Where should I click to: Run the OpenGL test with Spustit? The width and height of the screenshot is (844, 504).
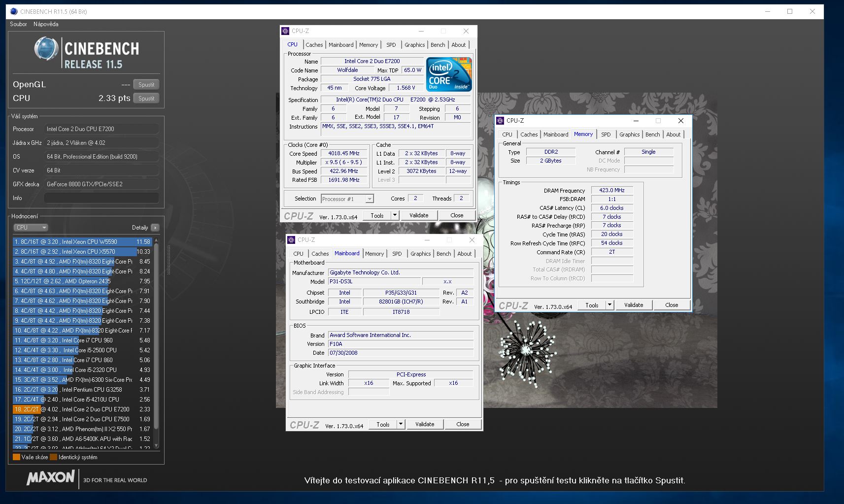coord(146,85)
